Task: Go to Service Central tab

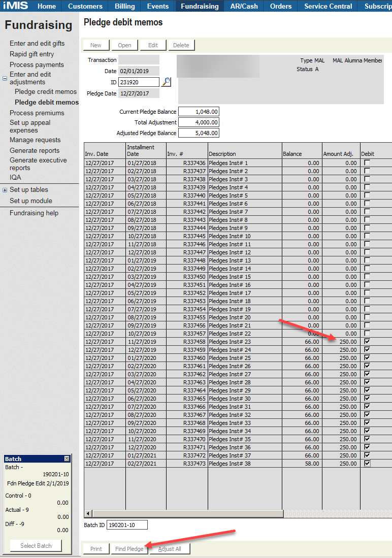Action: 328,6
